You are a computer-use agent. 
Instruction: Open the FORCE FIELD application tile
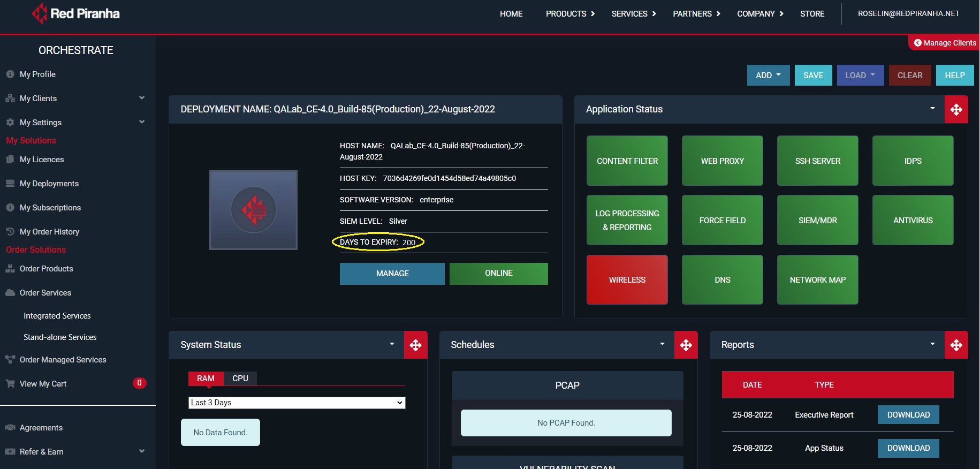click(x=723, y=220)
